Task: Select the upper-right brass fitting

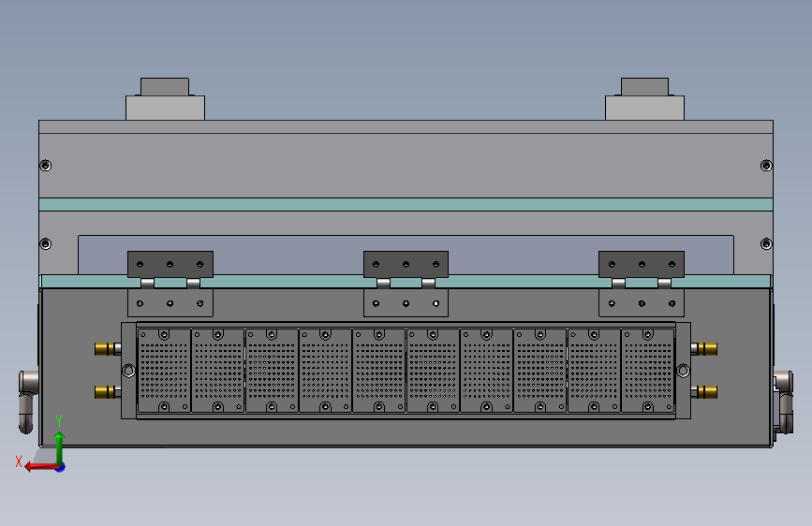Action: 704,349
